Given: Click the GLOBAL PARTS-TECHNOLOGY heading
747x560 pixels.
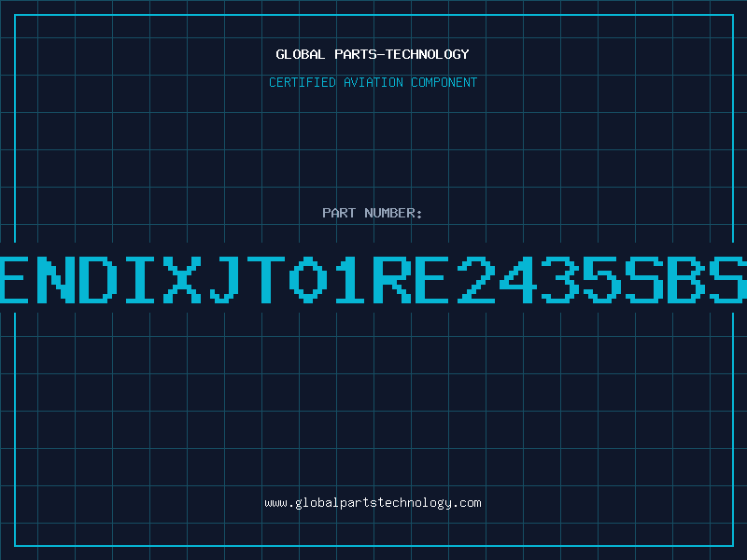Looking at the screenshot, I should 373,54.
